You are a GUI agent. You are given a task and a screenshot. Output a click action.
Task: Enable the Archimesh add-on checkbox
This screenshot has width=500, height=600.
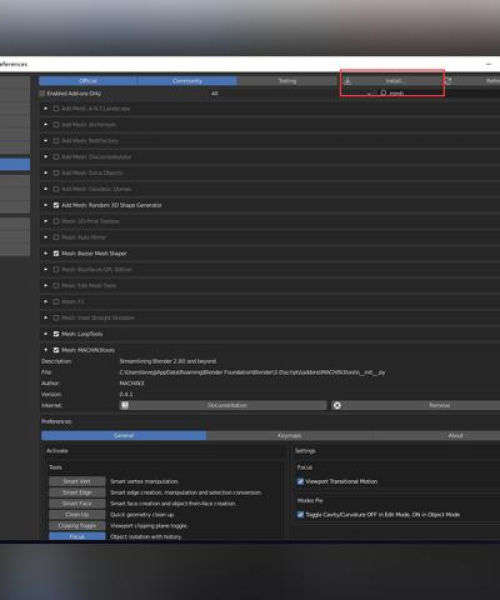pyautogui.click(x=56, y=125)
